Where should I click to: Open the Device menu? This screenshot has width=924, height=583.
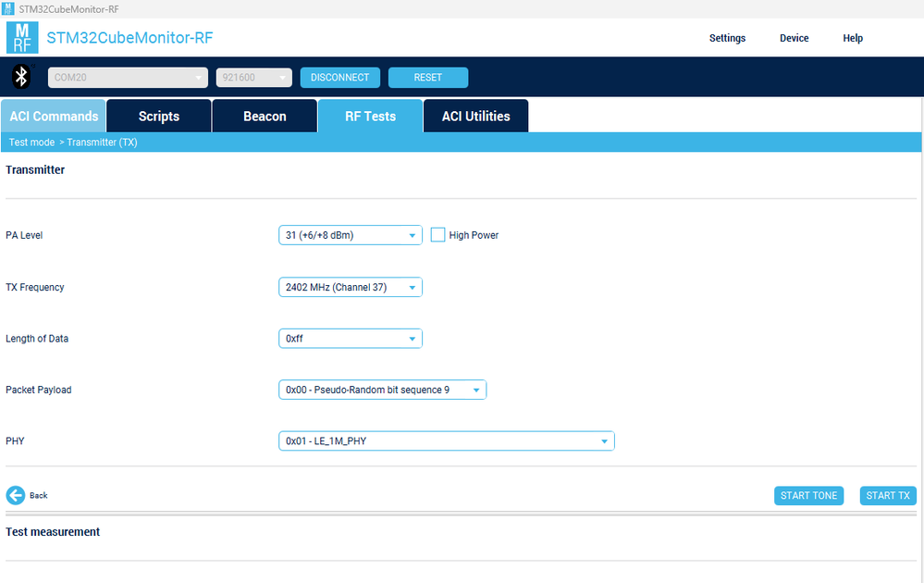tap(794, 38)
